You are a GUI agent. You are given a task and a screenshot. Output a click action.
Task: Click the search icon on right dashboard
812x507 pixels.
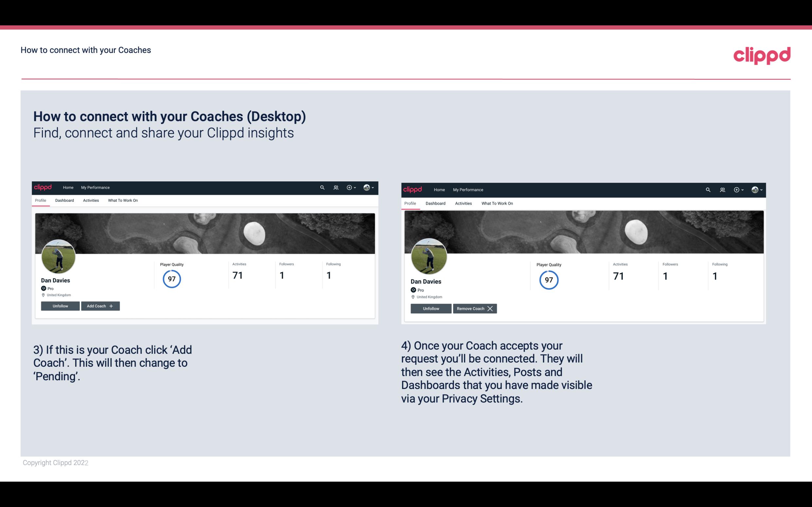click(708, 189)
